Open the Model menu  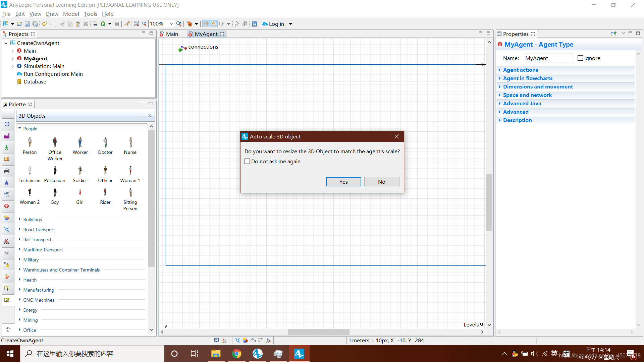point(71,14)
